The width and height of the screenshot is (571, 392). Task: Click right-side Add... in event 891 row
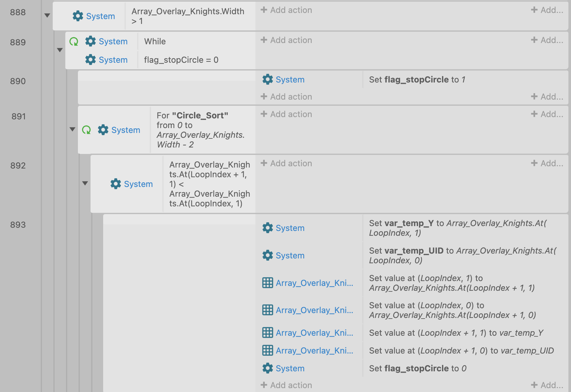tap(547, 114)
